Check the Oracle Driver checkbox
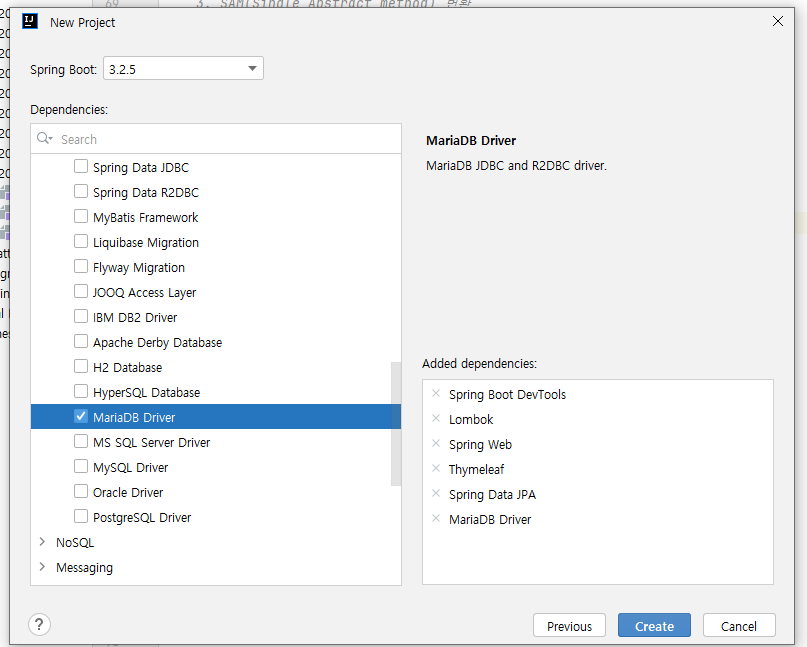The width and height of the screenshot is (807, 647). (81, 492)
